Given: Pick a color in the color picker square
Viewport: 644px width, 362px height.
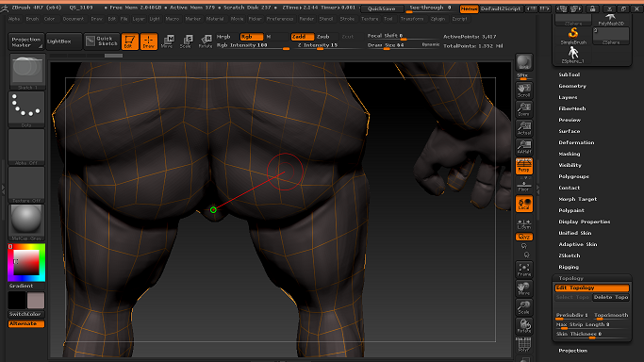Looking at the screenshot, I should click(x=26, y=263).
